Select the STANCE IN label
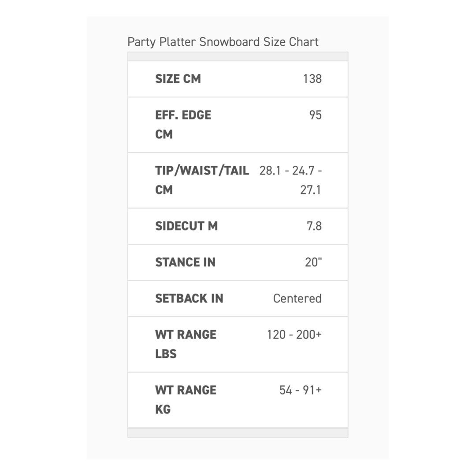This screenshot has width=476, height=476. [185, 262]
